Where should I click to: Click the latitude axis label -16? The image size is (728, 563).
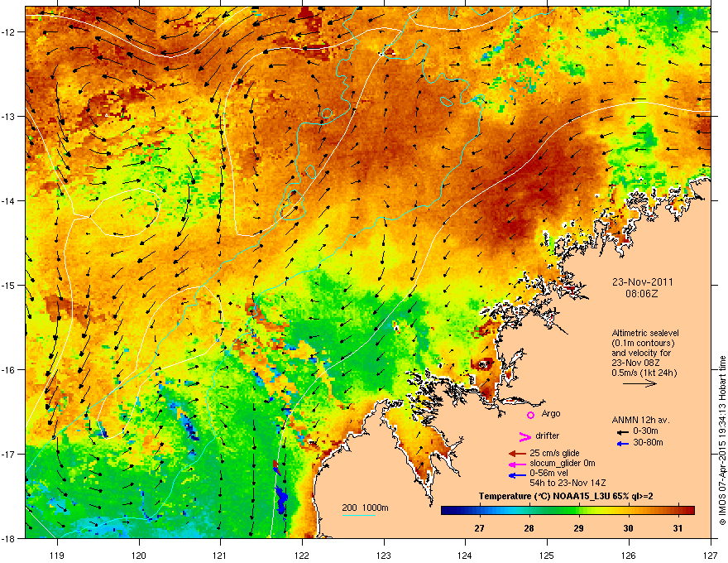8,370
